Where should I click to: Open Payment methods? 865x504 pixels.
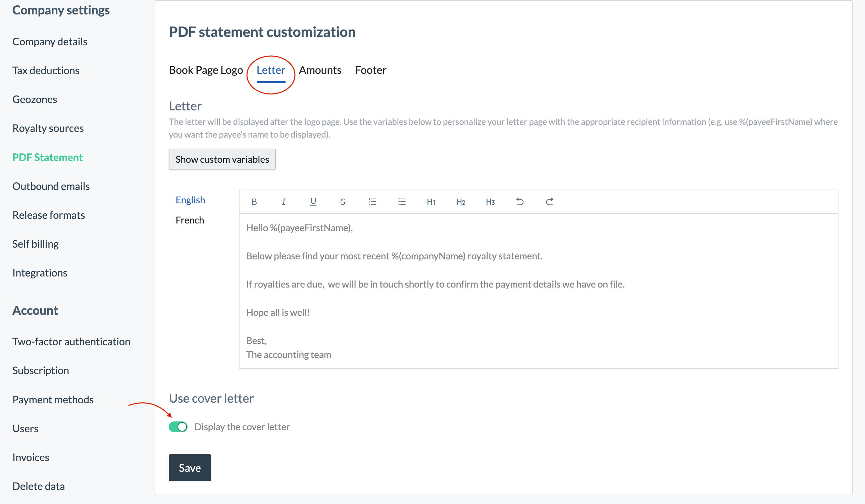coord(53,400)
